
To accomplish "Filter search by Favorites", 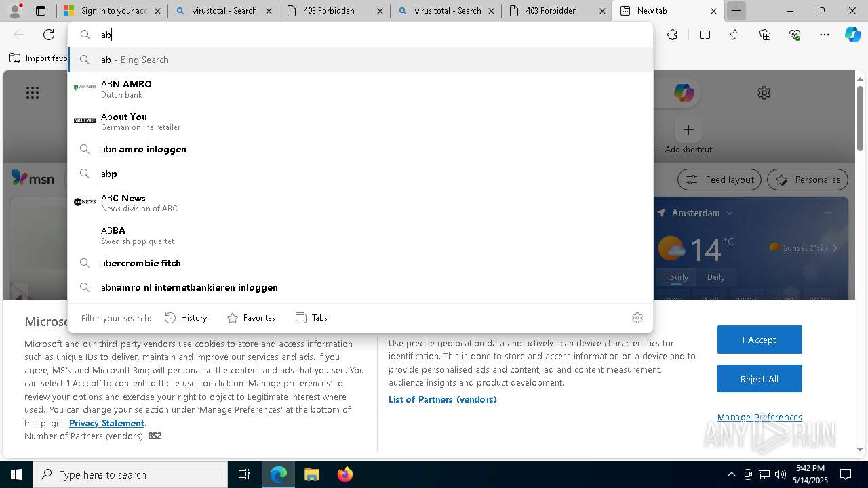I will pyautogui.click(x=251, y=317).
